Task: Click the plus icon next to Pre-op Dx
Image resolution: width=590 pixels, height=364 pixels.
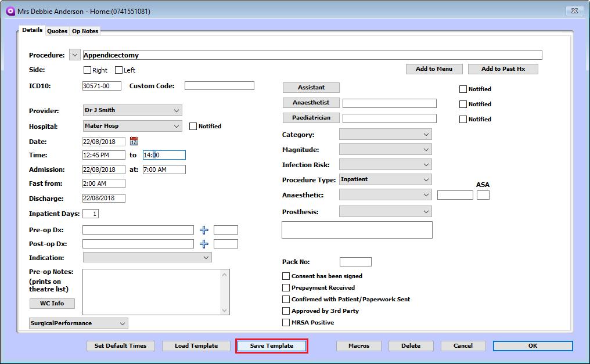Action: coord(204,230)
